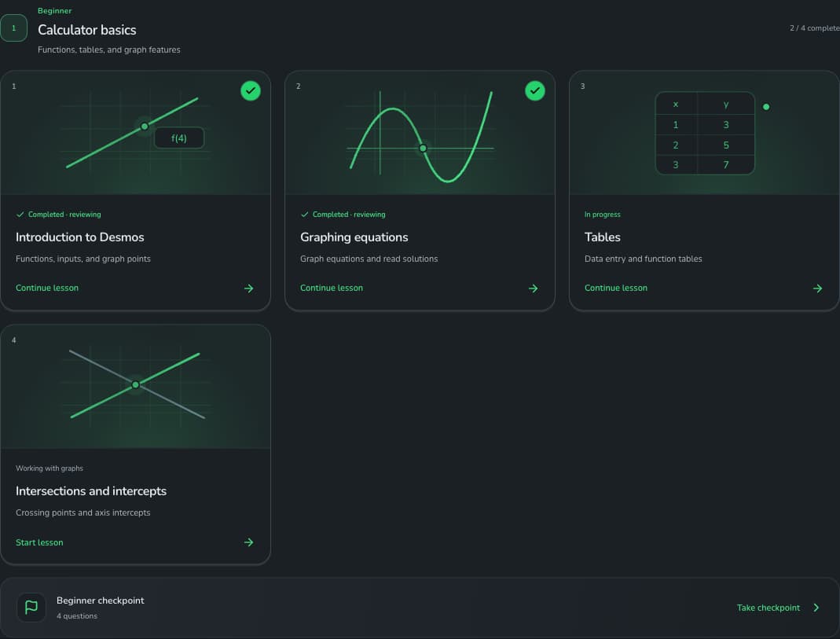Click the chevron next to Take checkpoint
The width and height of the screenshot is (840, 639).
click(816, 608)
